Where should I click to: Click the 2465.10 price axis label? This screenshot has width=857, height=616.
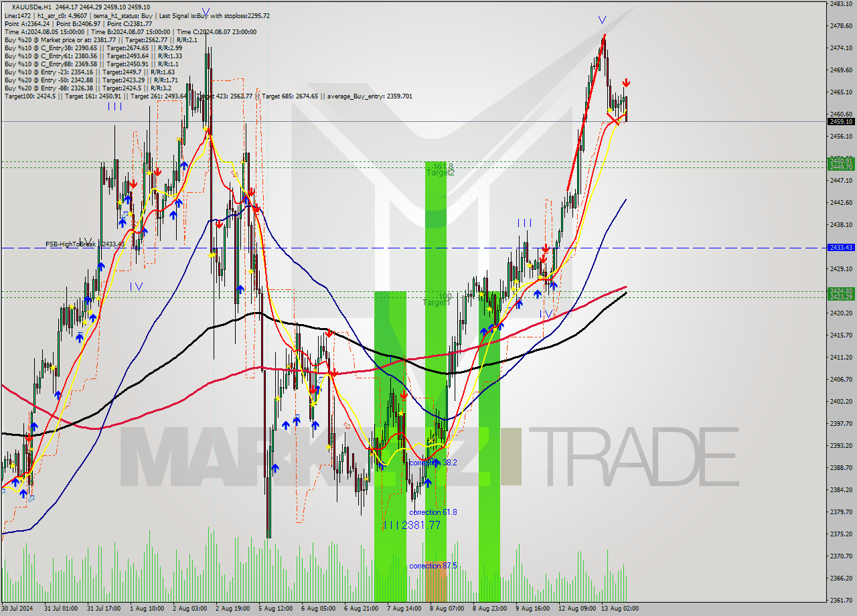click(841, 92)
